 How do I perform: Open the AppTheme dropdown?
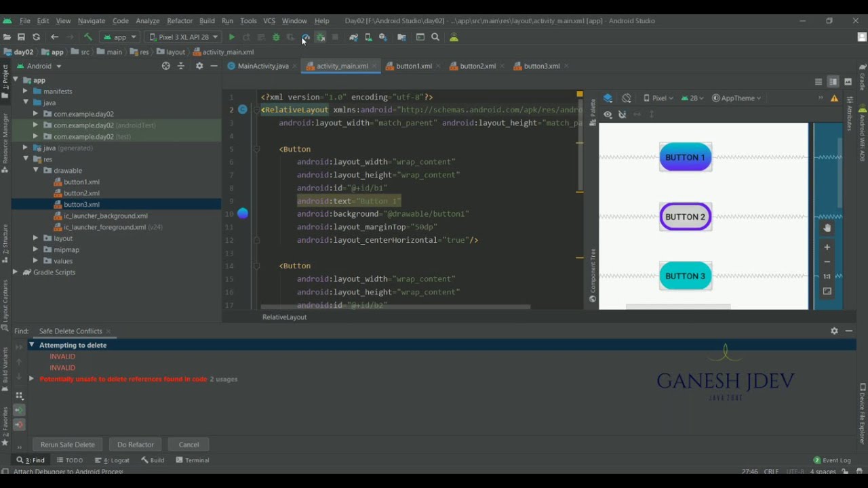pos(736,98)
